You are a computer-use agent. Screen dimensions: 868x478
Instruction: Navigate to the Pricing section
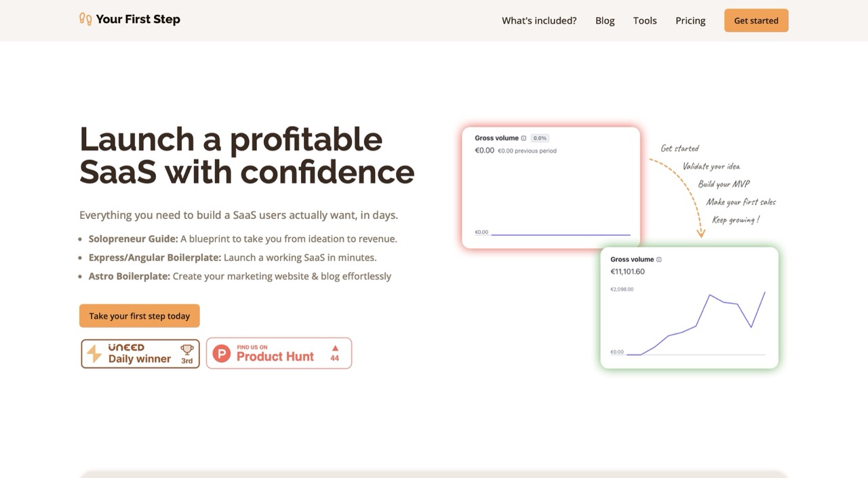[690, 20]
